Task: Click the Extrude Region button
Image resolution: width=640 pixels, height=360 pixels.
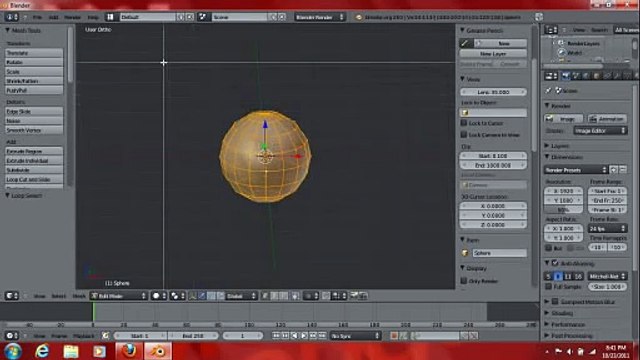Action: pos(34,151)
